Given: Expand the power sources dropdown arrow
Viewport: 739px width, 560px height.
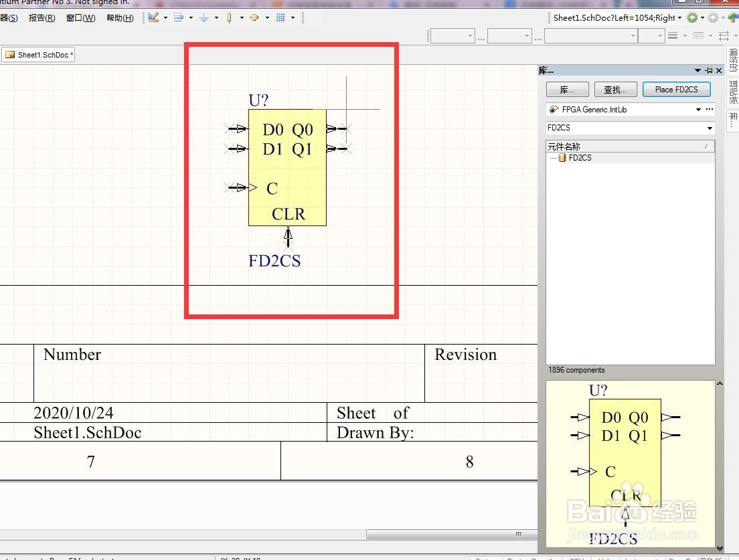Looking at the screenshot, I should click(216, 18).
